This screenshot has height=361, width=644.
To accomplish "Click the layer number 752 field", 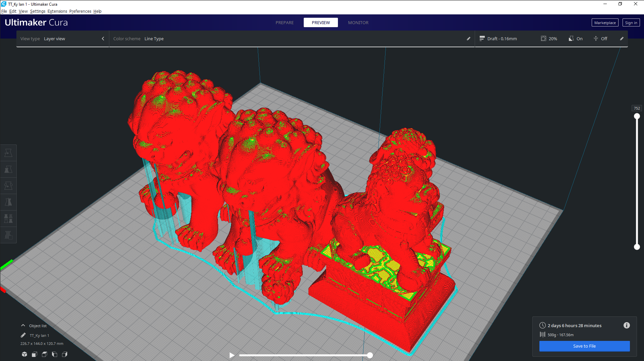I will click(x=637, y=108).
